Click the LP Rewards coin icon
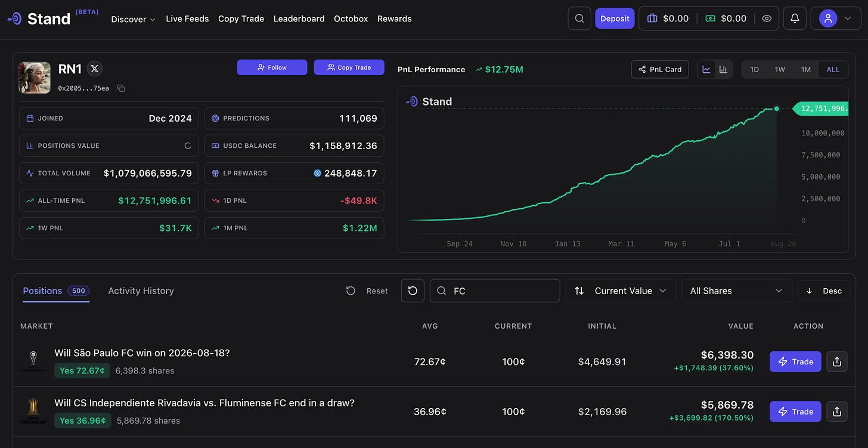This screenshot has width=868, height=448. [x=317, y=173]
